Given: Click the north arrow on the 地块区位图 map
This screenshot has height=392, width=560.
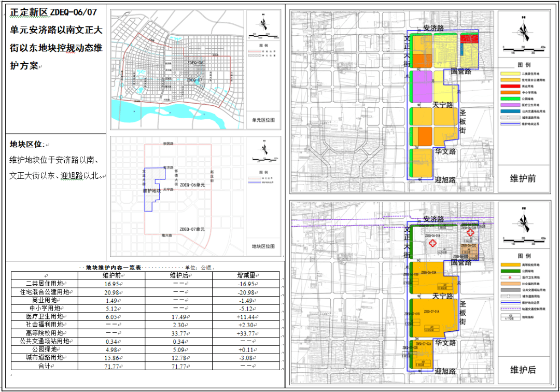Looking at the screenshot, I should tap(264, 150).
